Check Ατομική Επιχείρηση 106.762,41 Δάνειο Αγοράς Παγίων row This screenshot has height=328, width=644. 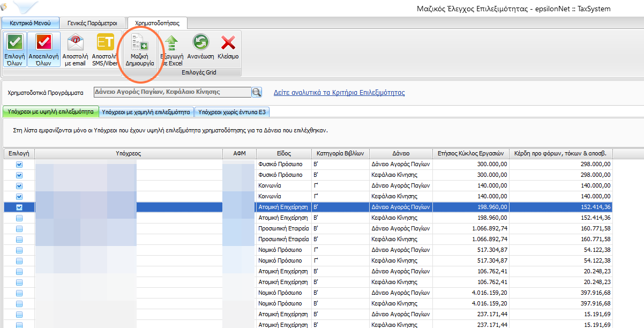click(x=19, y=272)
